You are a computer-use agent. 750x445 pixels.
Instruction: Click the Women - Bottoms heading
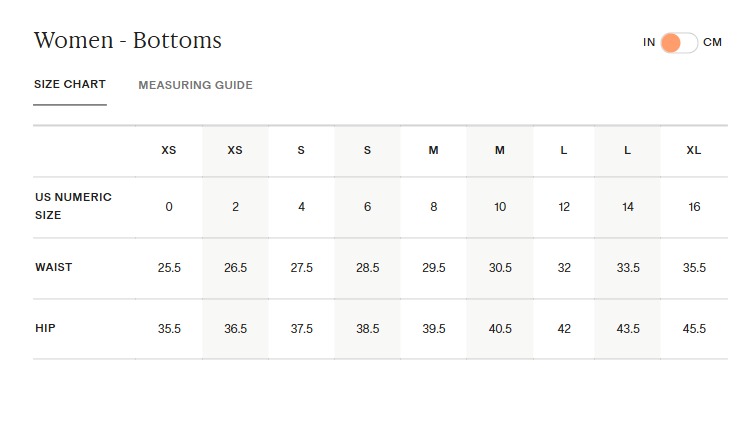[128, 41]
